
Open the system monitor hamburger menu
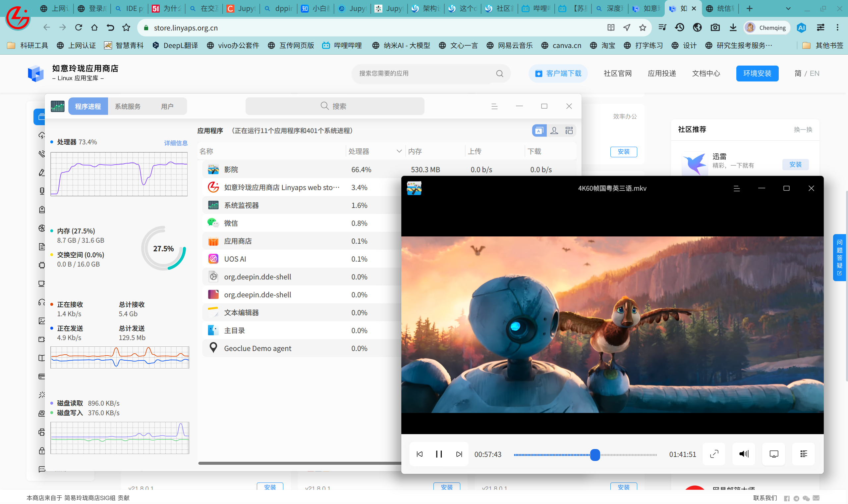click(494, 106)
